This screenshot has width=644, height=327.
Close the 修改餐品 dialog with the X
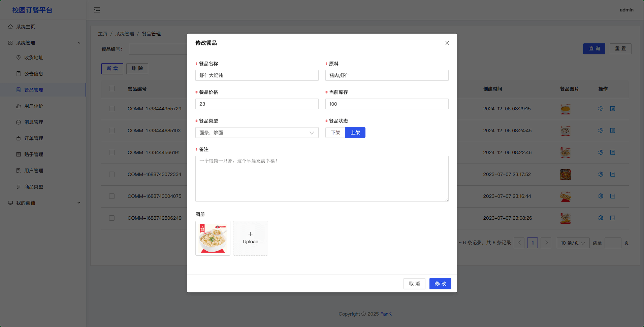point(447,43)
